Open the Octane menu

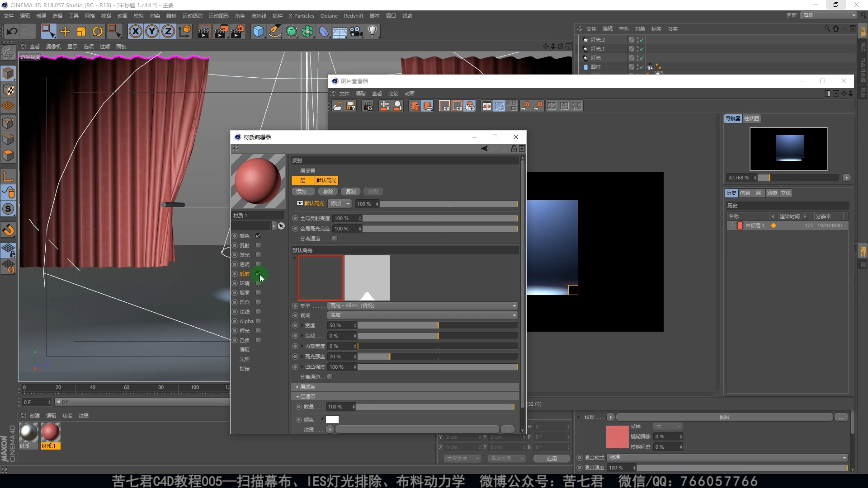pyautogui.click(x=329, y=16)
